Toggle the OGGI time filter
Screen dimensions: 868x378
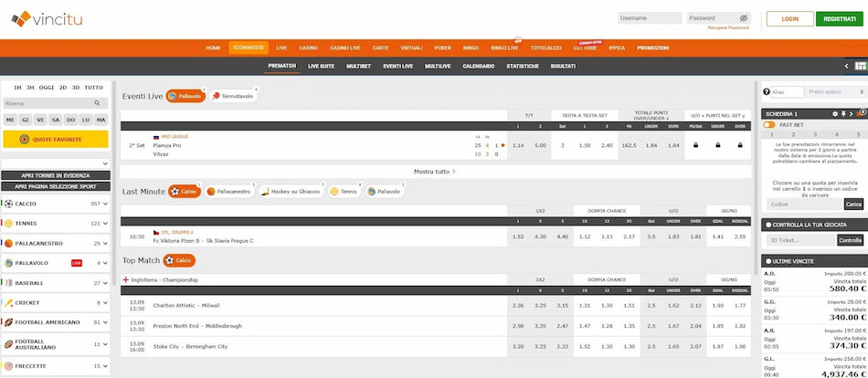48,88
